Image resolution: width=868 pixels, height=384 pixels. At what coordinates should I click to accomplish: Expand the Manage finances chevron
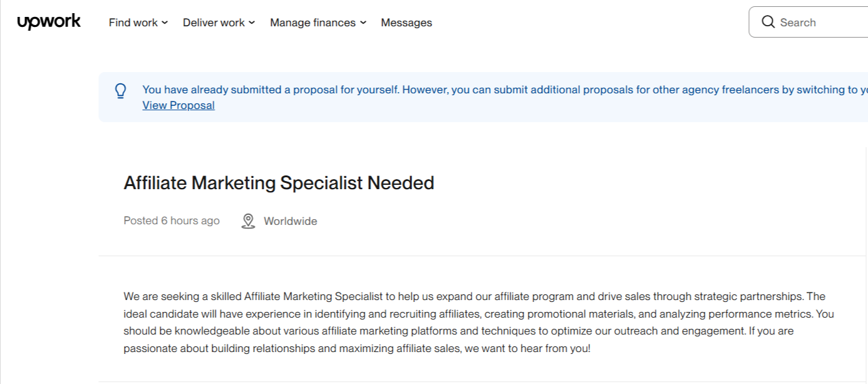point(363,23)
